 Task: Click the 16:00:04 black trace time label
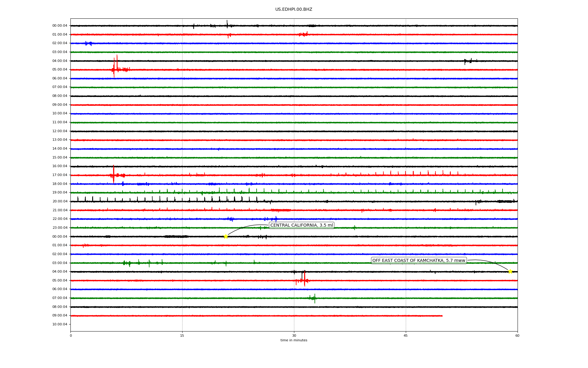click(60, 166)
